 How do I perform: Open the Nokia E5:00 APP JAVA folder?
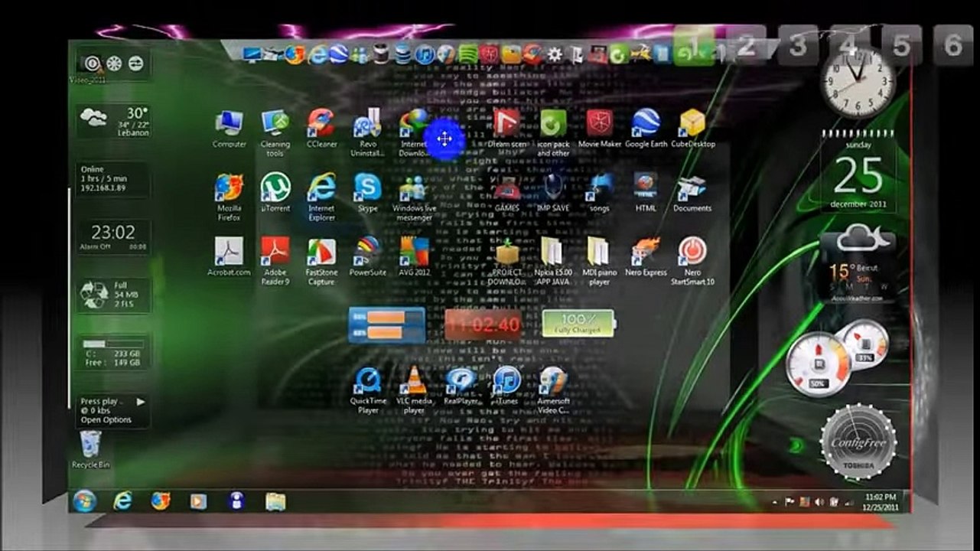click(x=553, y=261)
